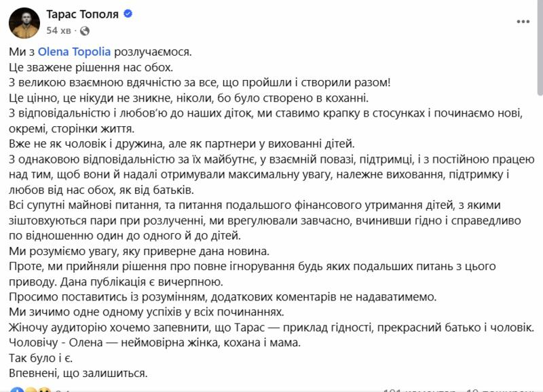Click the Like thumbs-up reaction icon under the post

point(16,389)
